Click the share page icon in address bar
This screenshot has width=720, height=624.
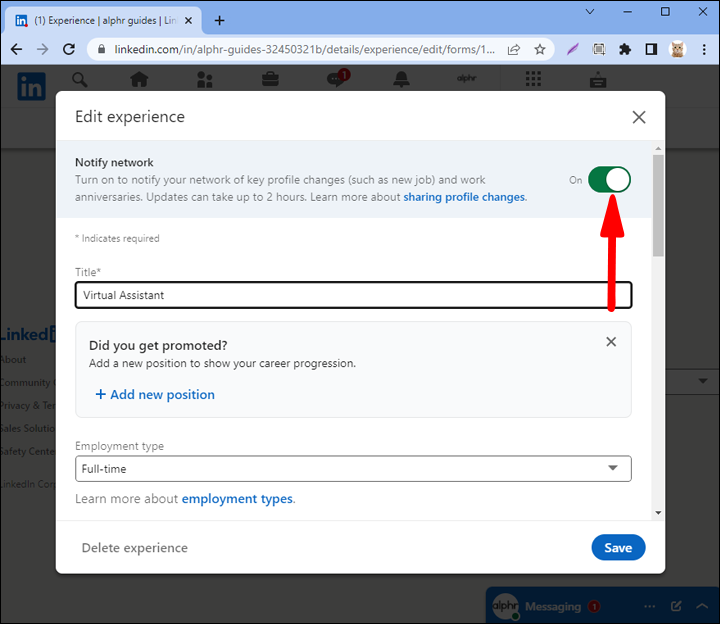pyautogui.click(x=514, y=49)
